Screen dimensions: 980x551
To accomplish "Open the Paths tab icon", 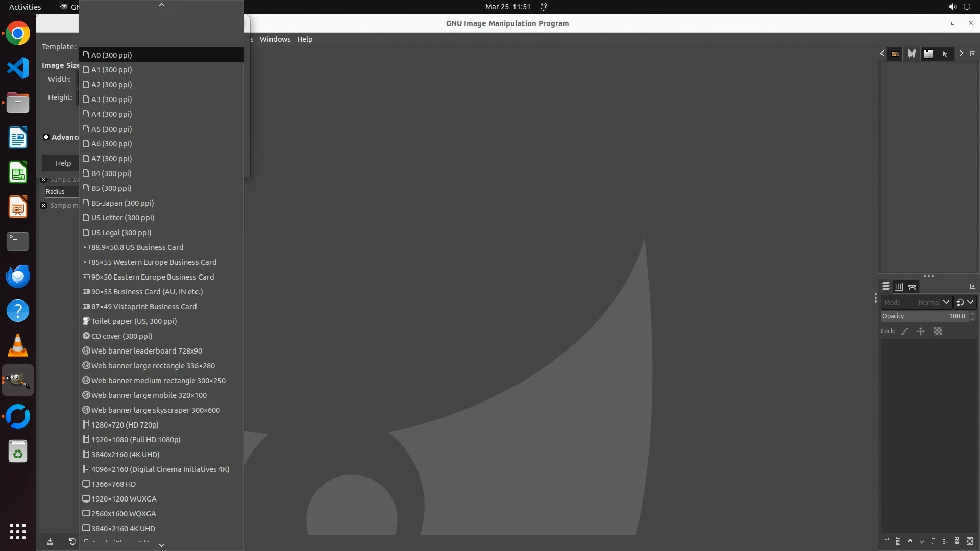I will (912, 287).
